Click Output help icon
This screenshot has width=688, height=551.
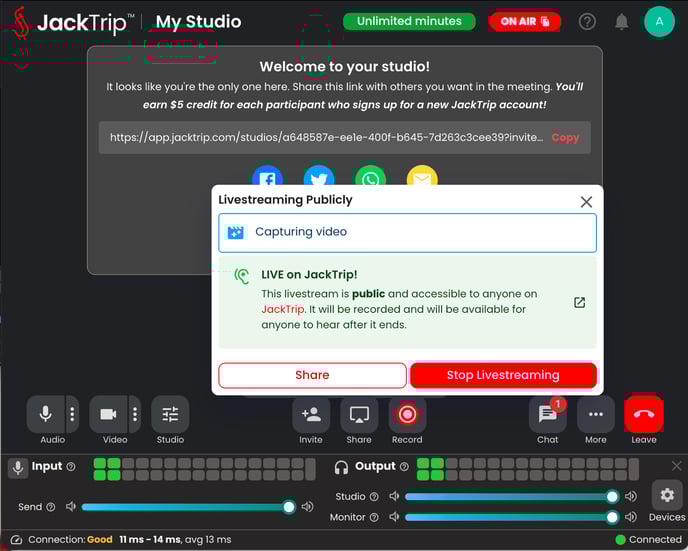405,466
